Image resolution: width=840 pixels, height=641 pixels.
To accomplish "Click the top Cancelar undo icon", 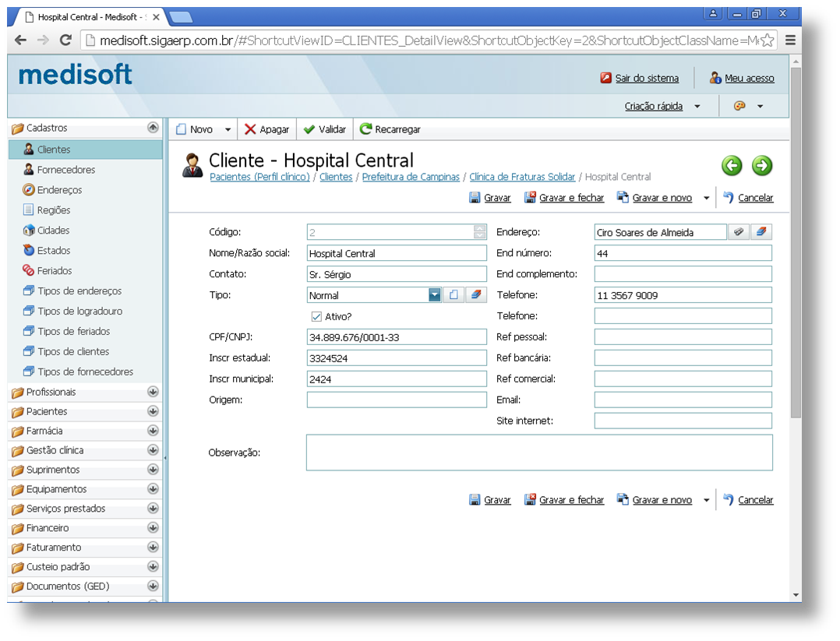I will pos(728,198).
